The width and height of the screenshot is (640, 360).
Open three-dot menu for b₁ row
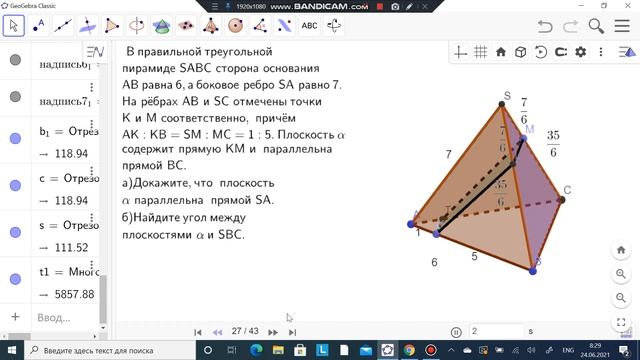[91, 124]
